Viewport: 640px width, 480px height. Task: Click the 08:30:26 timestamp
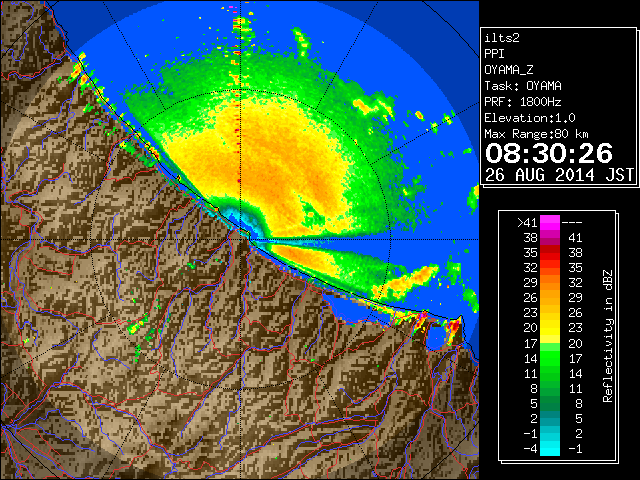(x=549, y=153)
